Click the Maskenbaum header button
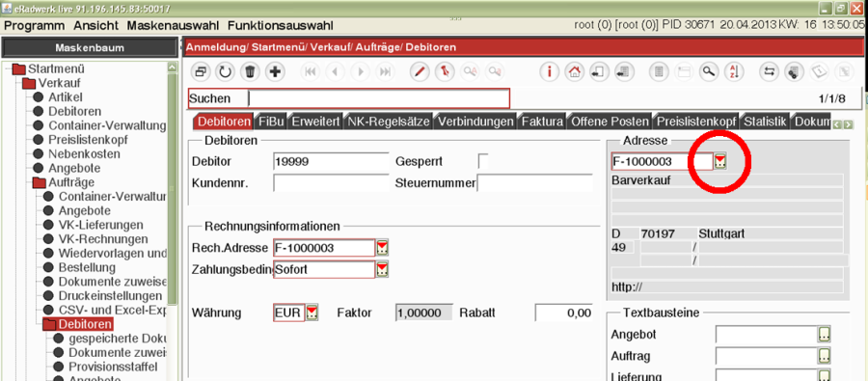868x381 pixels. pos(89,48)
